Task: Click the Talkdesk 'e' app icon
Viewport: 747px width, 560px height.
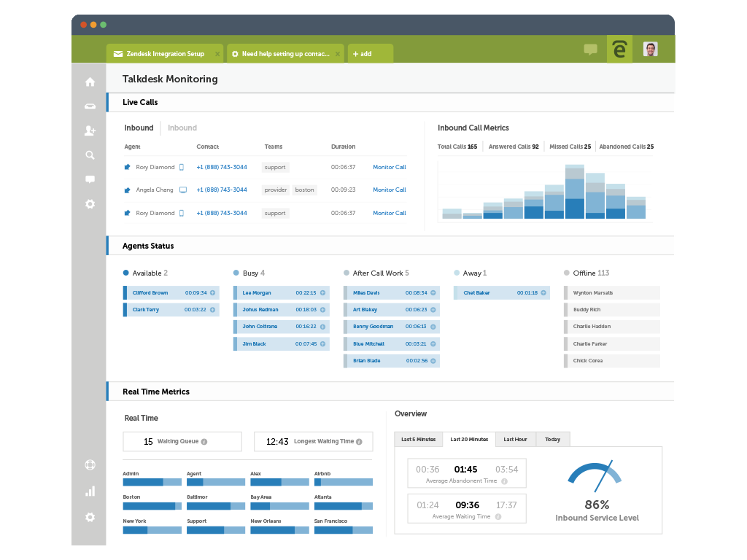Action: pyautogui.click(x=619, y=49)
